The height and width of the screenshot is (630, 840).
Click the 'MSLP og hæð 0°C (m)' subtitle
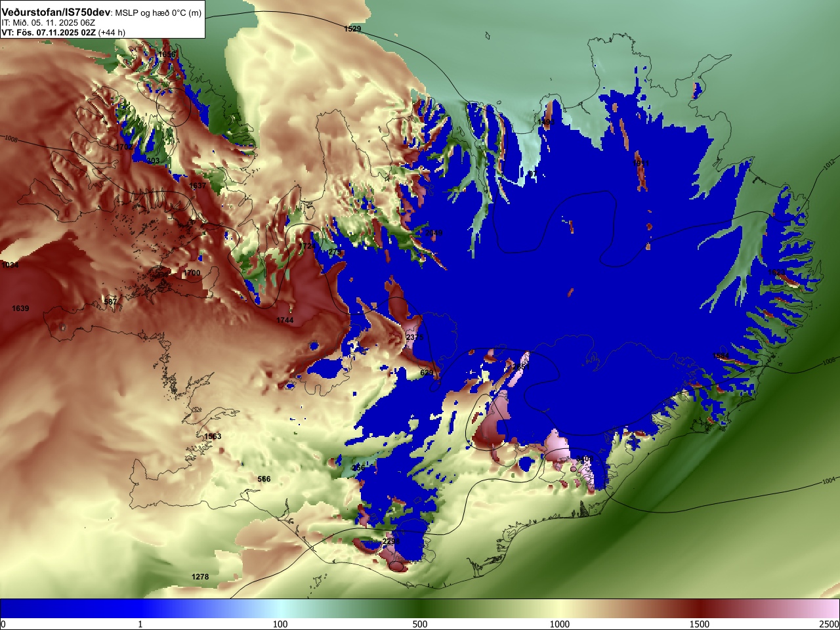coord(158,13)
